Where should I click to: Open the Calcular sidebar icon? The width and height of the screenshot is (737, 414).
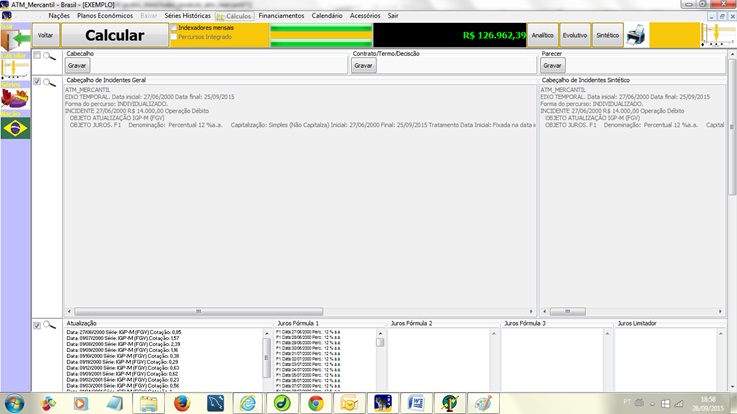tap(16, 68)
